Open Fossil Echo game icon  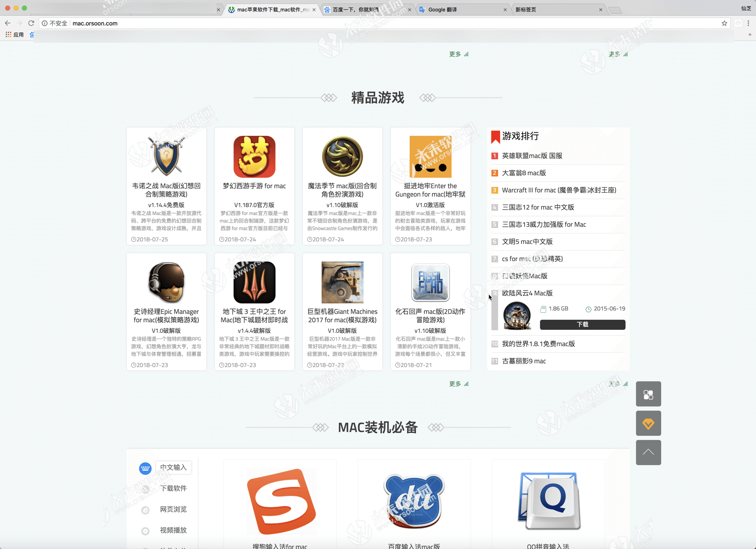click(431, 282)
